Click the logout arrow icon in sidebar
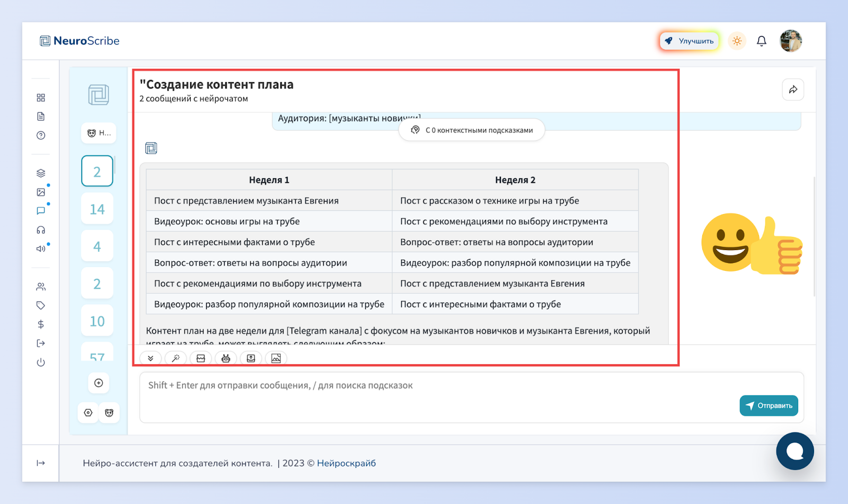 [x=41, y=343]
